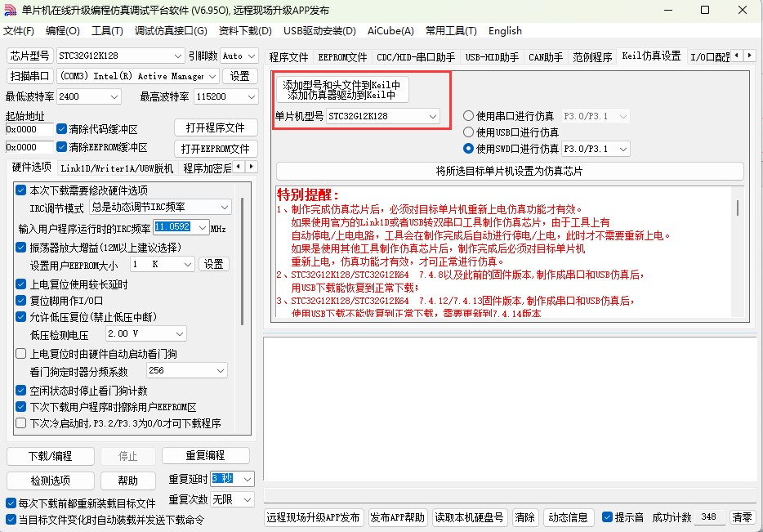Toggle 清除EEPROM缓冲区 checkbox
This screenshot has height=532, width=763.
61,146
